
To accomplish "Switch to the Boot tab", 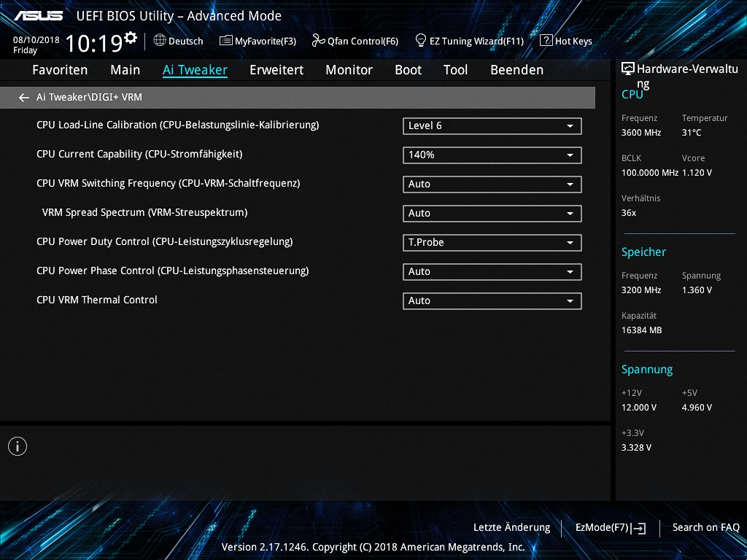I will pyautogui.click(x=409, y=70).
